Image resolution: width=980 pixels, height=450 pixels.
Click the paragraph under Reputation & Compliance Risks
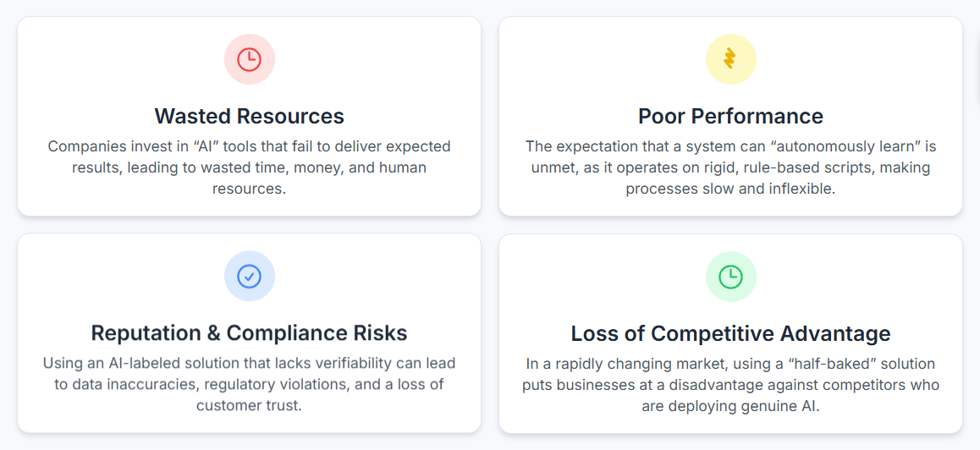point(249,384)
